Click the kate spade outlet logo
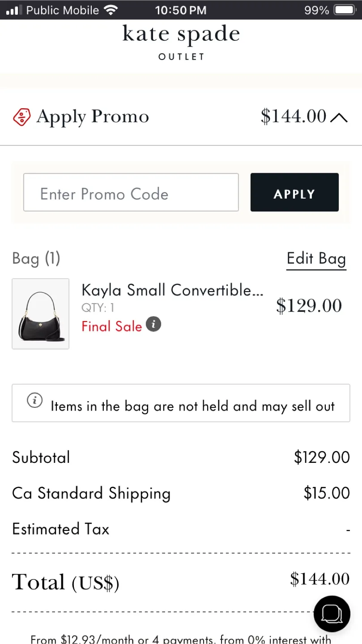This screenshot has height=644, width=362. point(181,42)
